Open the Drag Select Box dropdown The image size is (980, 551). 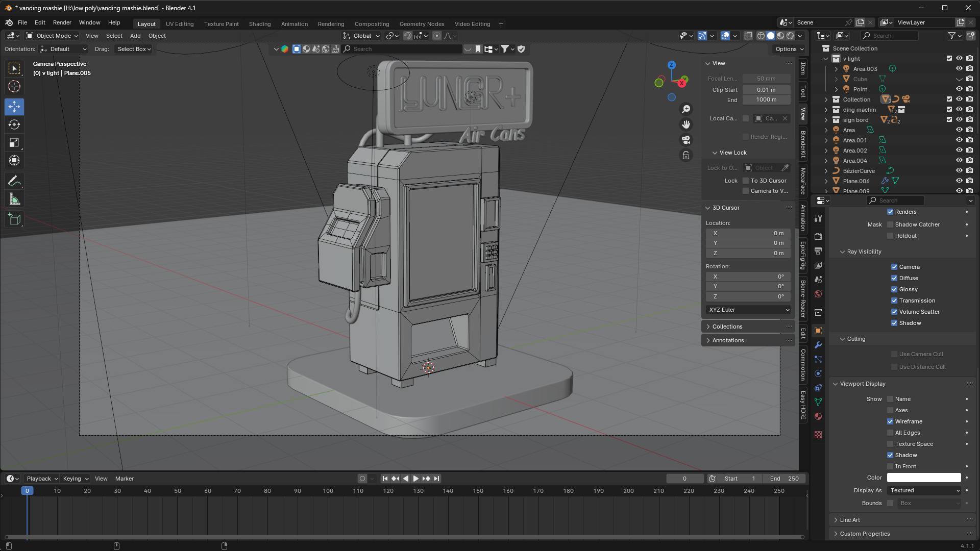(x=134, y=49)
